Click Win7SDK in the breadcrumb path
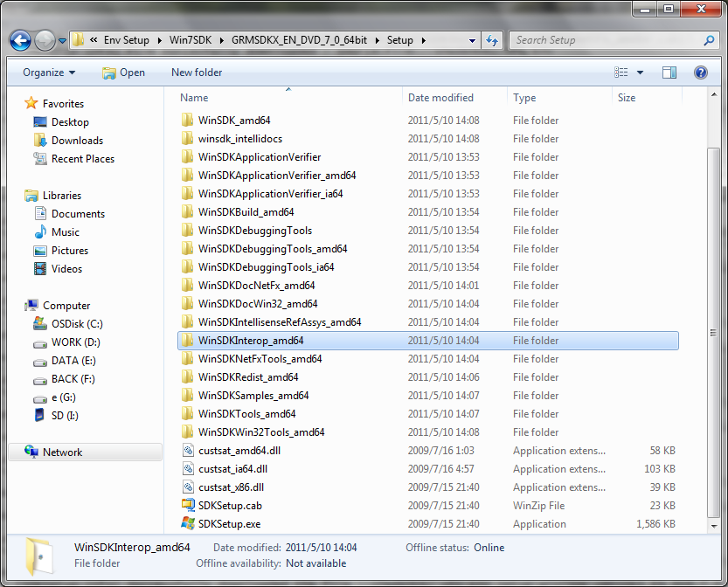This screenshot has width=728, height=587. [x=190, y=40]
